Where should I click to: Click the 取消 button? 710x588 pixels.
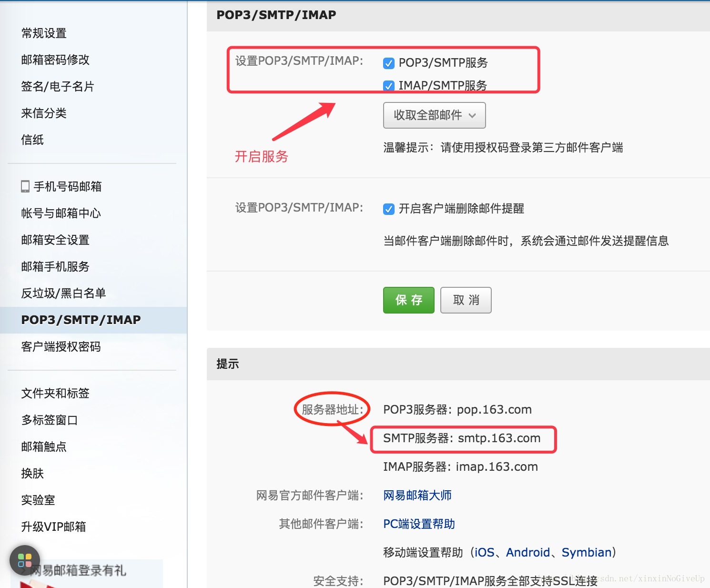(466, 300)
